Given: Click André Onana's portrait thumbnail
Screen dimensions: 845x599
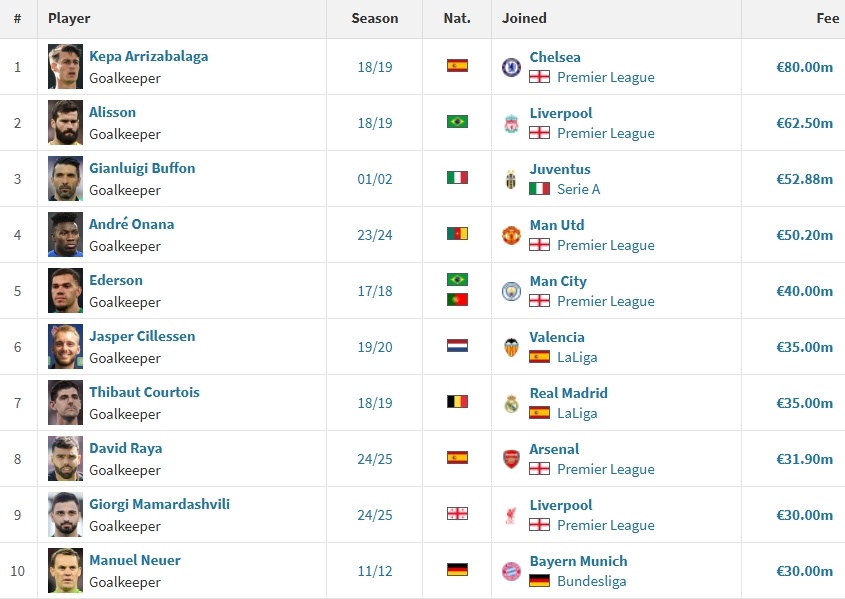Looking at the screenshot, I should (x=65, y=235).
